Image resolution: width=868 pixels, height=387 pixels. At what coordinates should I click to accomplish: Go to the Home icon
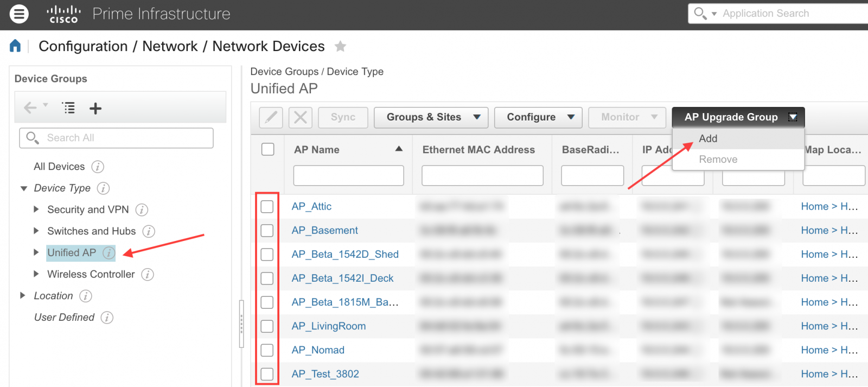tap(15, 46)
